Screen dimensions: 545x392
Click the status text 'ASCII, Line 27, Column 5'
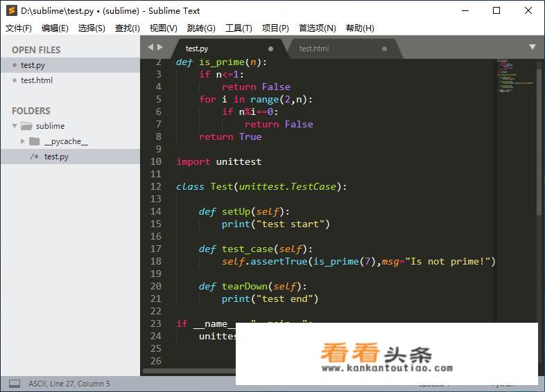coord(69,384)
